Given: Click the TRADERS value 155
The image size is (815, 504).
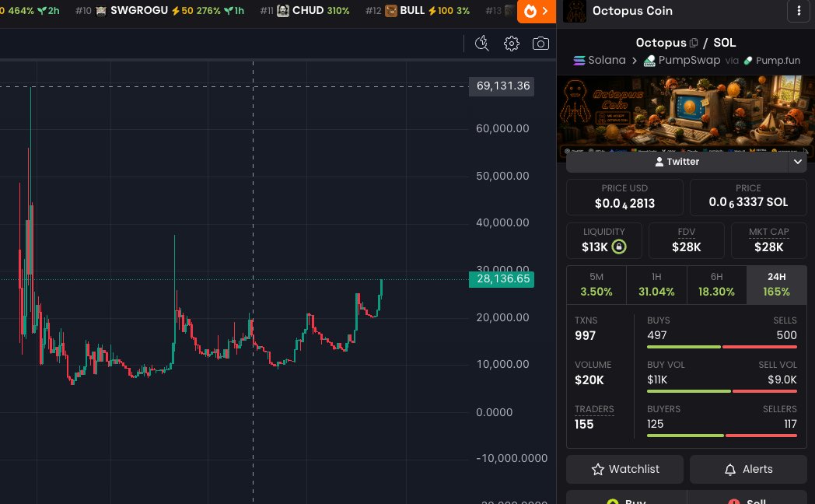Looking at the screenshot, I should pos(584,425).
